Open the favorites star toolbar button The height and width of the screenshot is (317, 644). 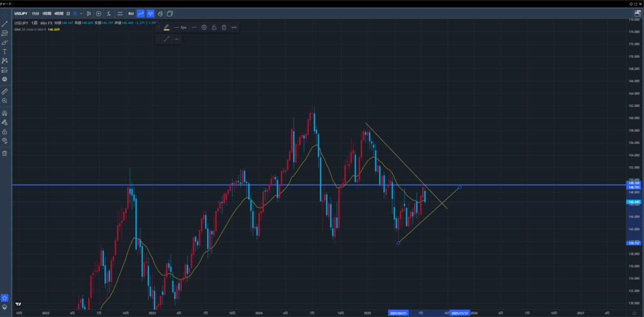pos(5,298)
